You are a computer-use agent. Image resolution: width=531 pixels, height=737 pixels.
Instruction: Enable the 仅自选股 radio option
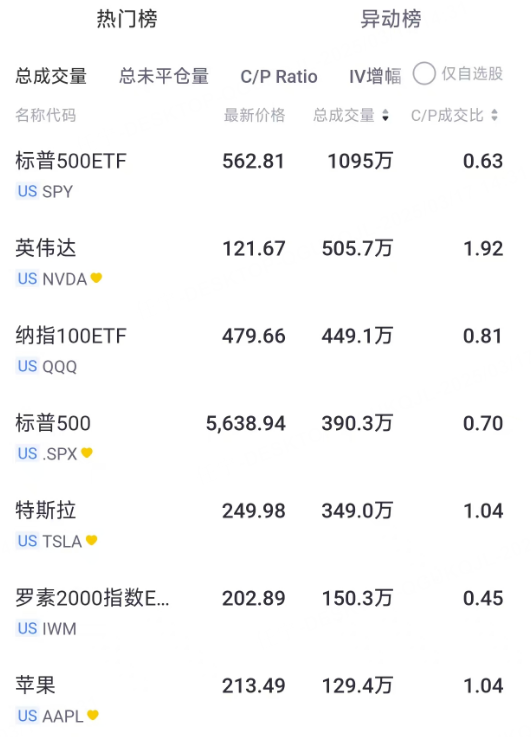[x=424, y=74]
